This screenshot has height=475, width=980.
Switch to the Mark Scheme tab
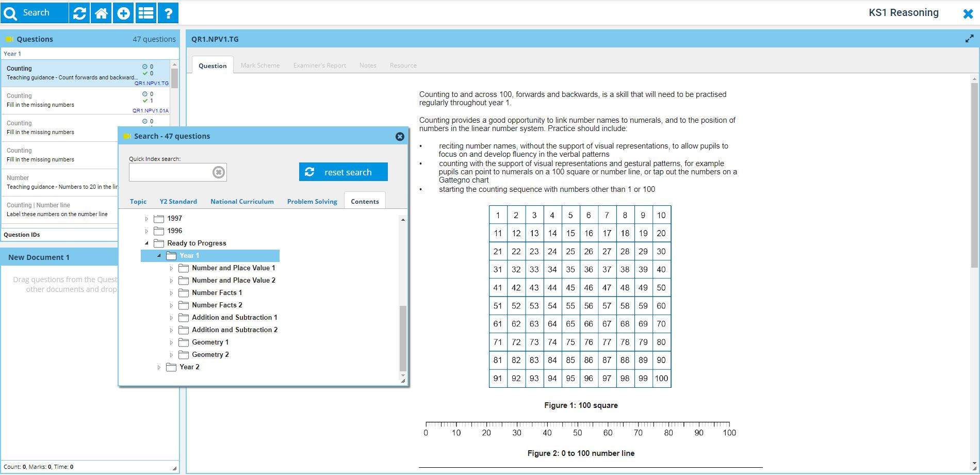pos(260,65)
